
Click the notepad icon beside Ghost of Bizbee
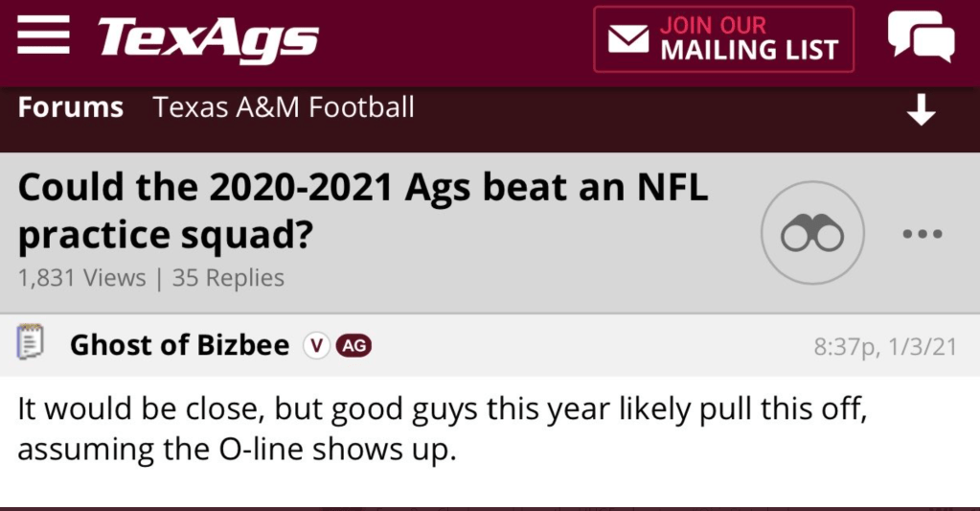click(x=32, y=345)
